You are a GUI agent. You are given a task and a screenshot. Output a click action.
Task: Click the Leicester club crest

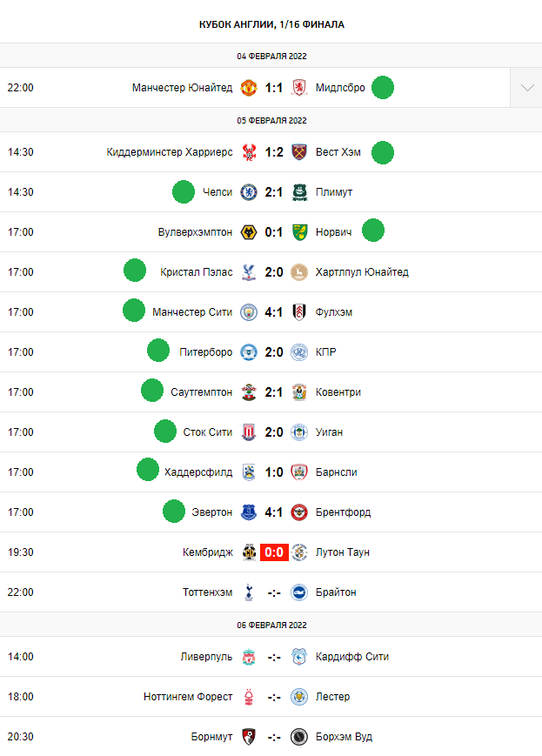[x=299, y=697]
